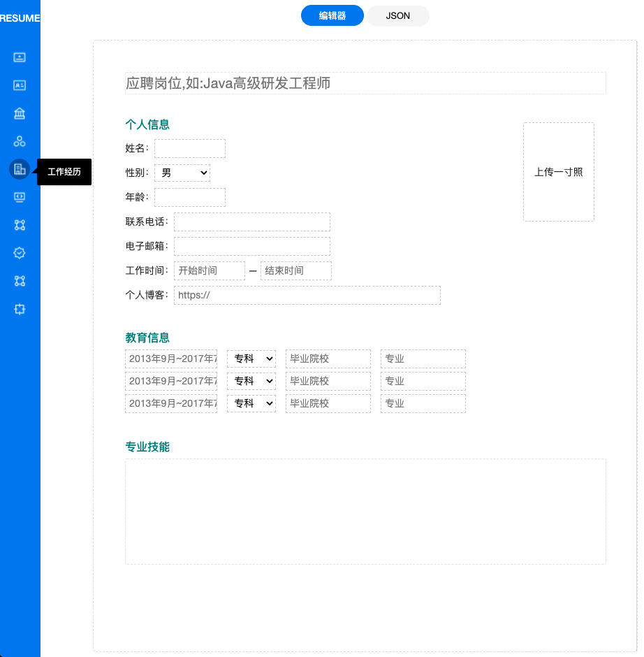Click the 联系电话 phone input field
644x657 pixels.
click(251, 222)
